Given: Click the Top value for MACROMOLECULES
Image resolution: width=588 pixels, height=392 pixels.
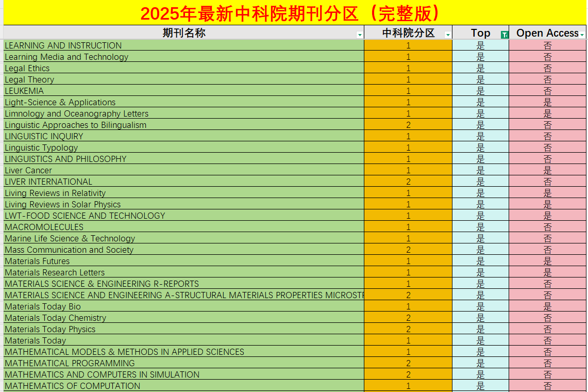Looking at the screenshot, I should click(x=480, y=227).
